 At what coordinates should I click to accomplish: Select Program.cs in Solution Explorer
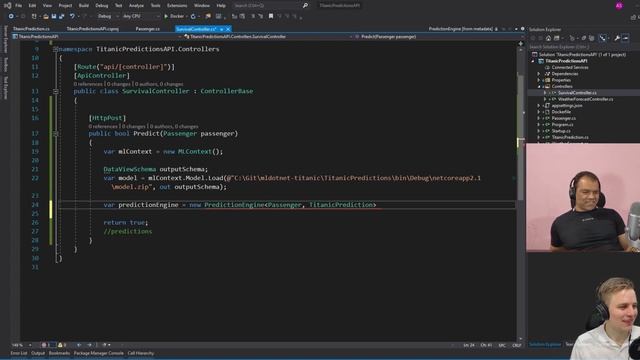coord(562,124)
